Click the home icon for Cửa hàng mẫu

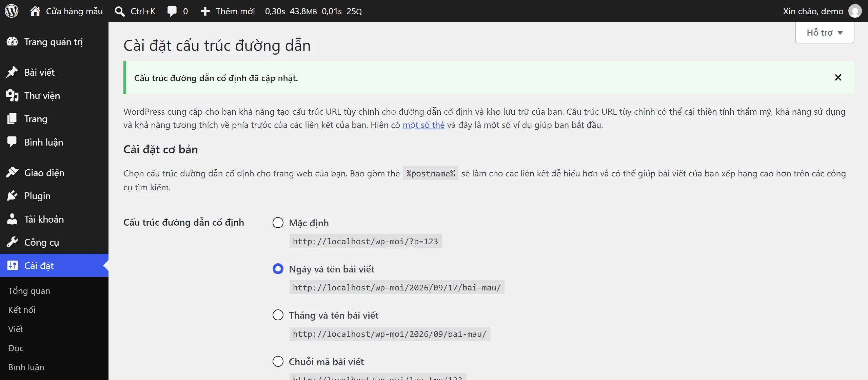(x=35, y=11)
